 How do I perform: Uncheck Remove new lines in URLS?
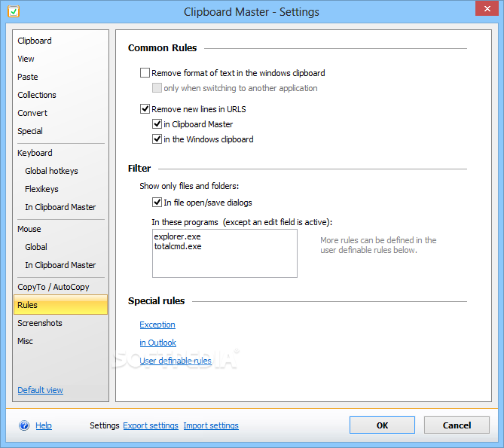[x=145, y=109]
